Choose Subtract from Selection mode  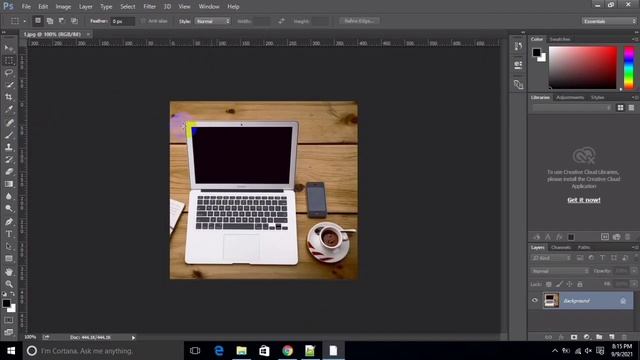point(62,21)
